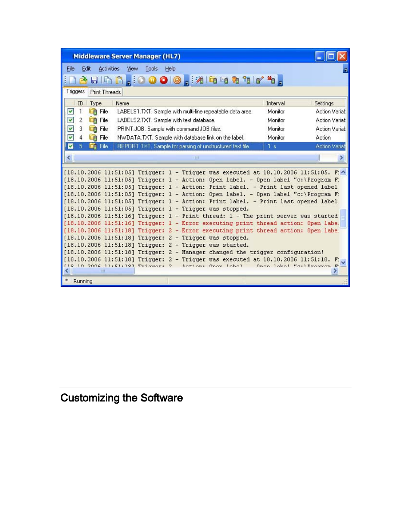Open the Activities menu
411x532 pixels.
pyautogui.click(x=109, y=68)
